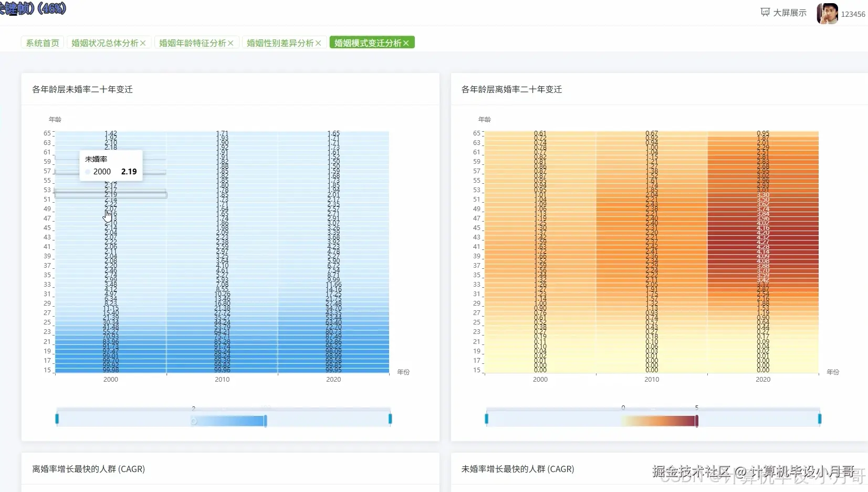Image resolution: width=868 pixels, height=492 pixels.
Task: Click right end handle of unmarried-rate visualMap slider
Action: point(390,418)
